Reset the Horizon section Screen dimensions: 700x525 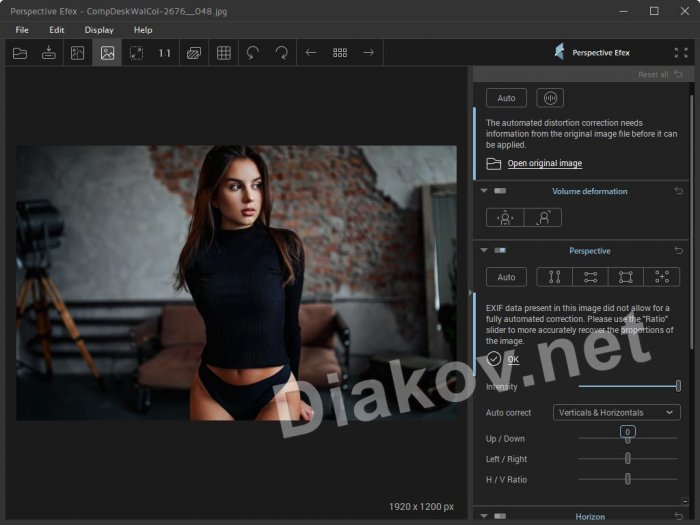click(x=679, y=516)
